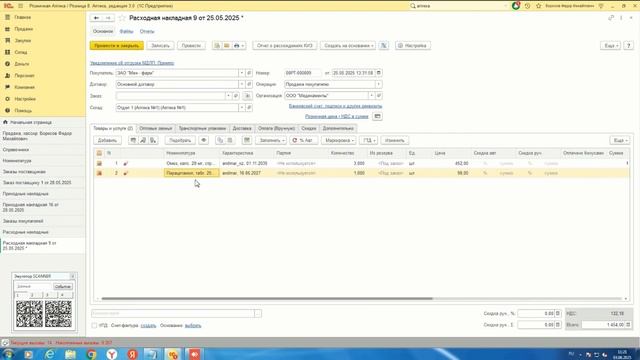Open the calendar picker for document date
The width and height of the screenshot is (640, 360).
[x=378, y=73]
